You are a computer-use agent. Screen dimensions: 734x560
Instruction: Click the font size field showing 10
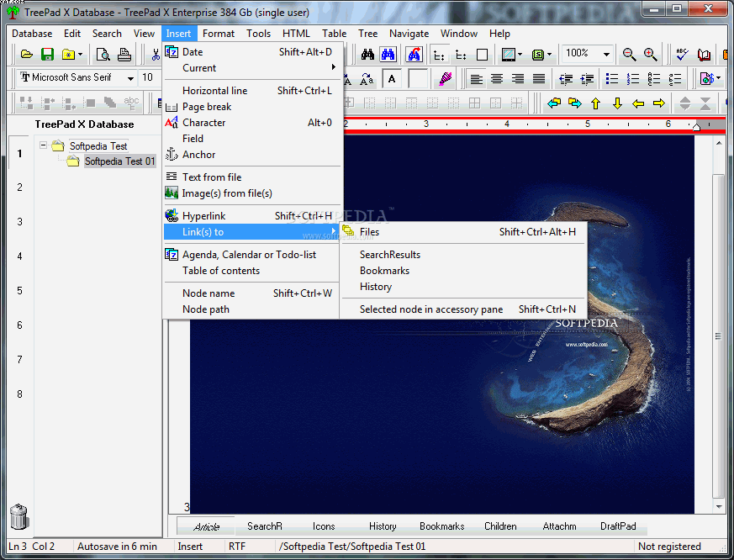[150, 77]
